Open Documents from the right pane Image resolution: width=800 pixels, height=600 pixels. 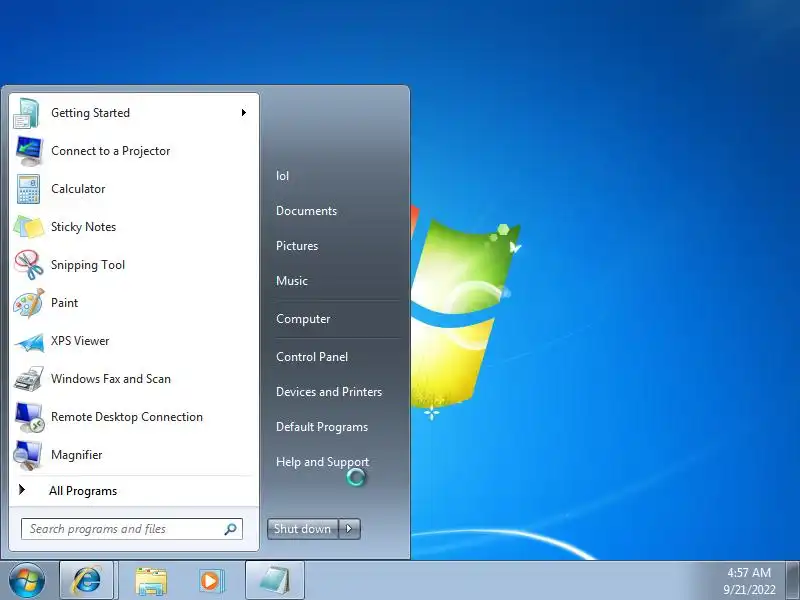point(306,211)
